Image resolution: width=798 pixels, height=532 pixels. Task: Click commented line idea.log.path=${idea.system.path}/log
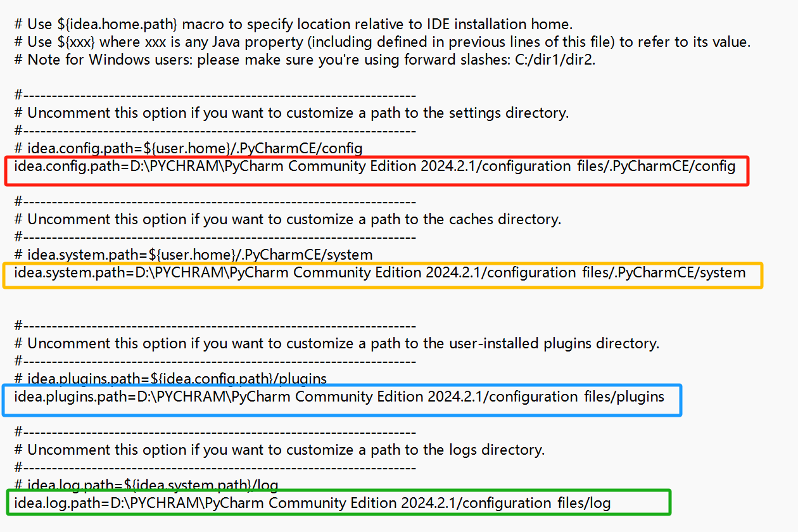(147, 485)
